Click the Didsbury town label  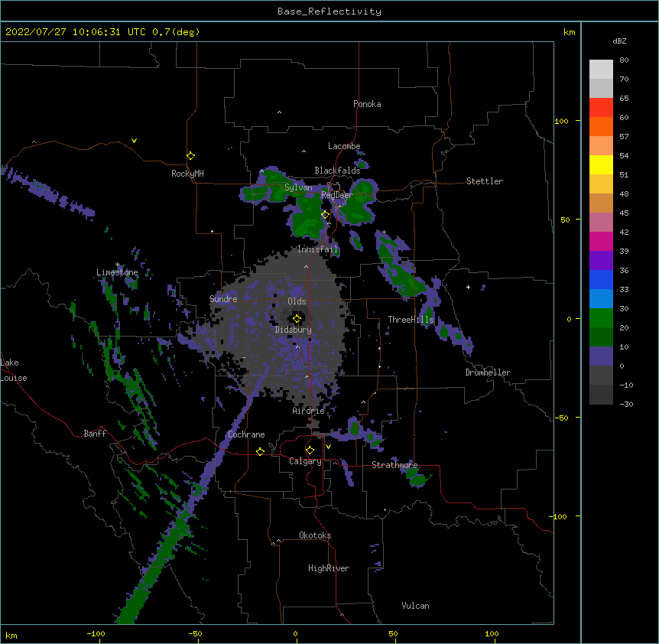294,330
